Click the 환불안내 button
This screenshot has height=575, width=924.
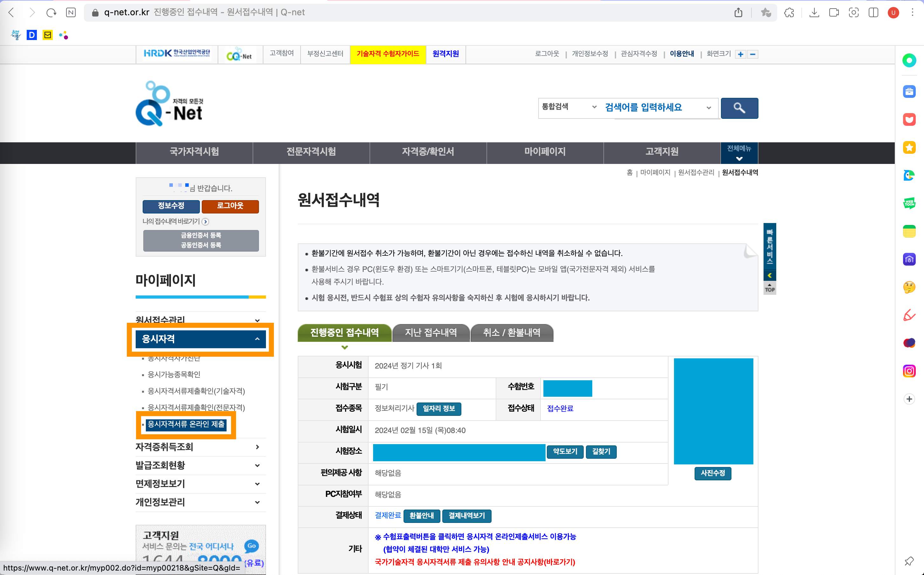tap(421, 516)
